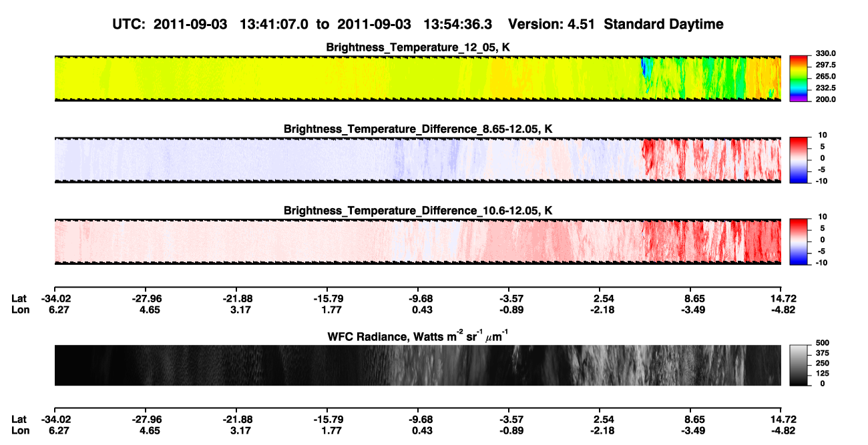Click longitude -4.82 on the bottom-most axis
The image size is (868, 445).
[x=784, y=430]
